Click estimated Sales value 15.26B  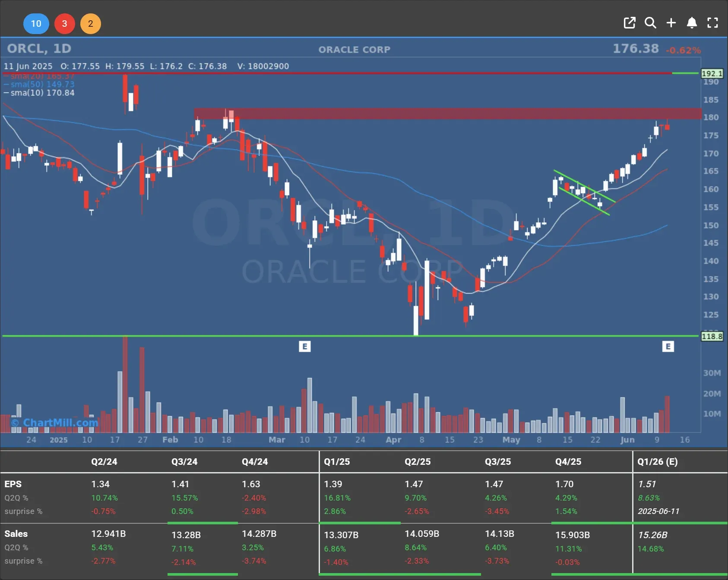[652, 535]
